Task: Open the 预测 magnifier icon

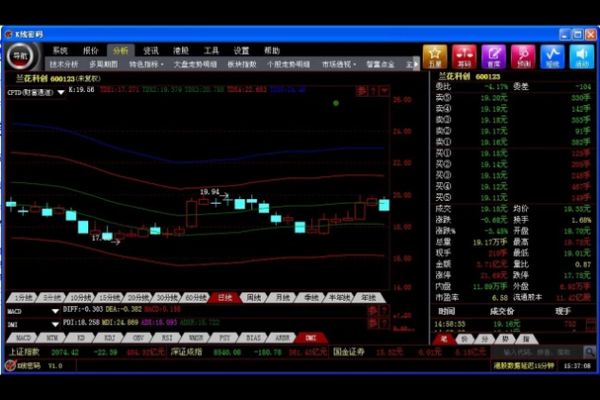Action: pyautogui.click(x=523, y=56)
